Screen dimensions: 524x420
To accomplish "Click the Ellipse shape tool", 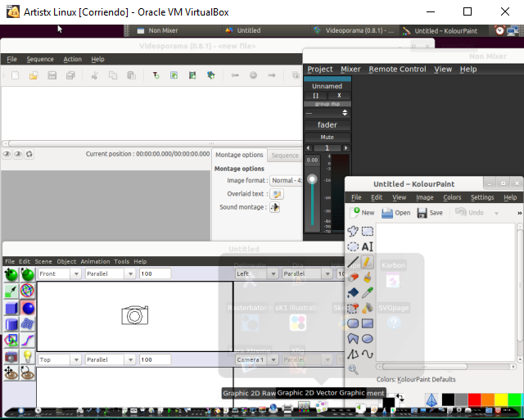I will coord(368,338).
